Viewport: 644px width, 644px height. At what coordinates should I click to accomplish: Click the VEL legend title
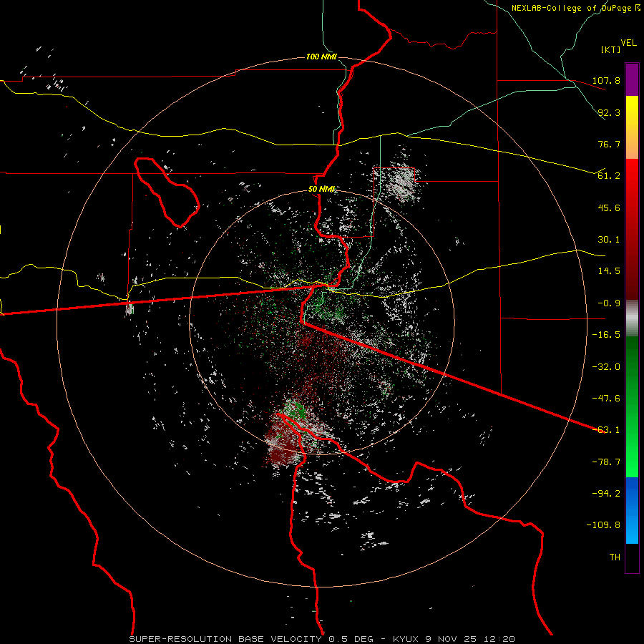click(628, 43)
